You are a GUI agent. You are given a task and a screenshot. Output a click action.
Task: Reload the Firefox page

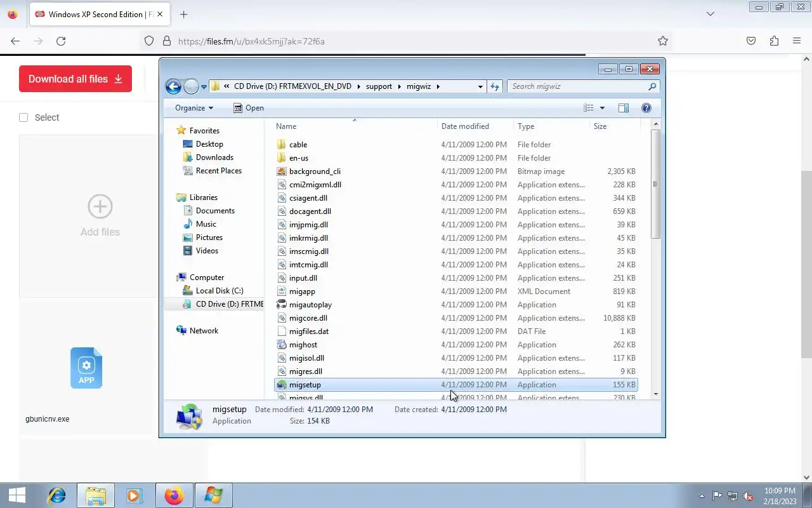point(61,41)
